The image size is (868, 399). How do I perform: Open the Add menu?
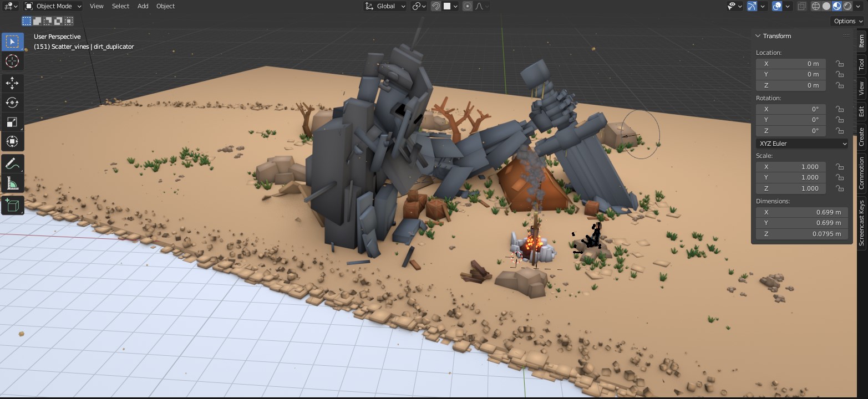pos(143,6)
